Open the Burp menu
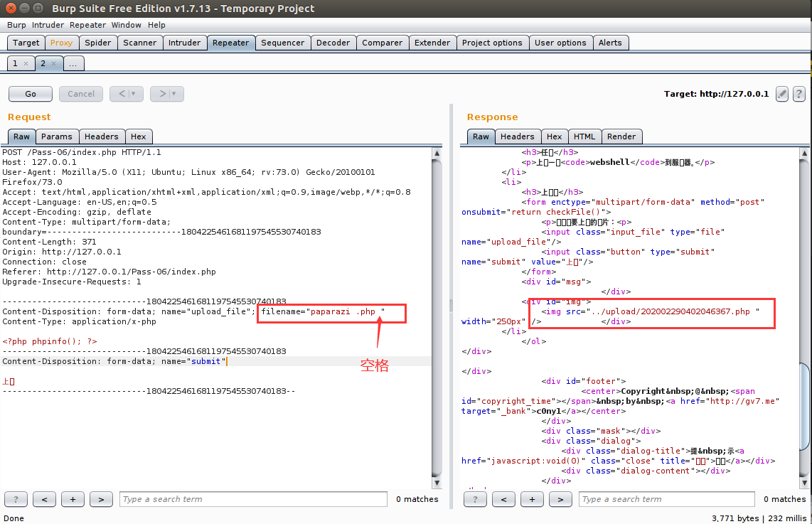 (16, 25)
